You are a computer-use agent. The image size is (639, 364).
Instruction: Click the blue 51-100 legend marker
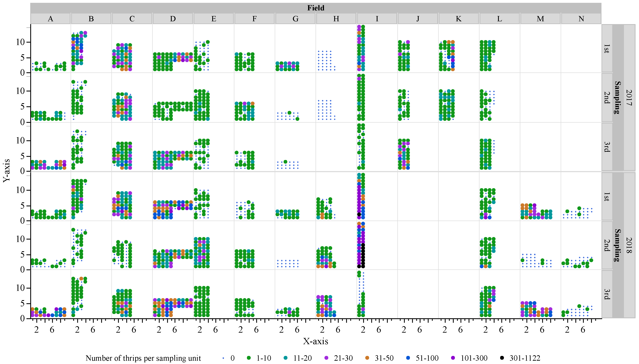408,358
